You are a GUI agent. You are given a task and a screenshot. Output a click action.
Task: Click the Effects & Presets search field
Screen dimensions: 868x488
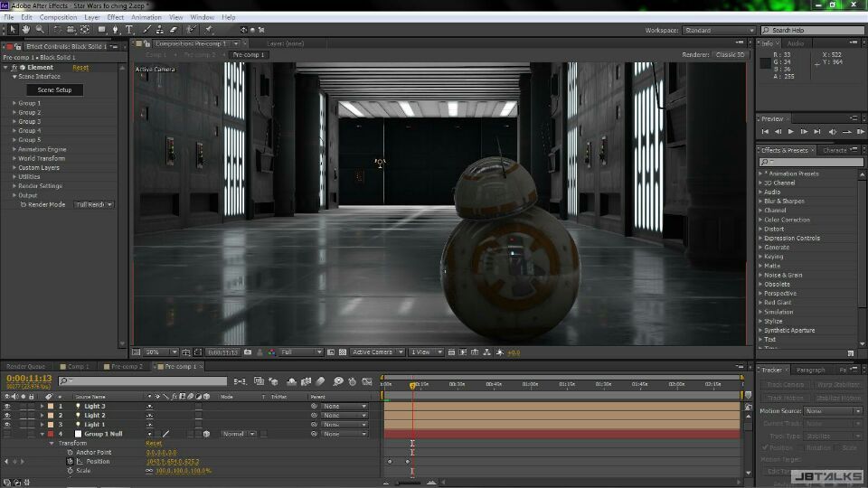pos(811,162)
